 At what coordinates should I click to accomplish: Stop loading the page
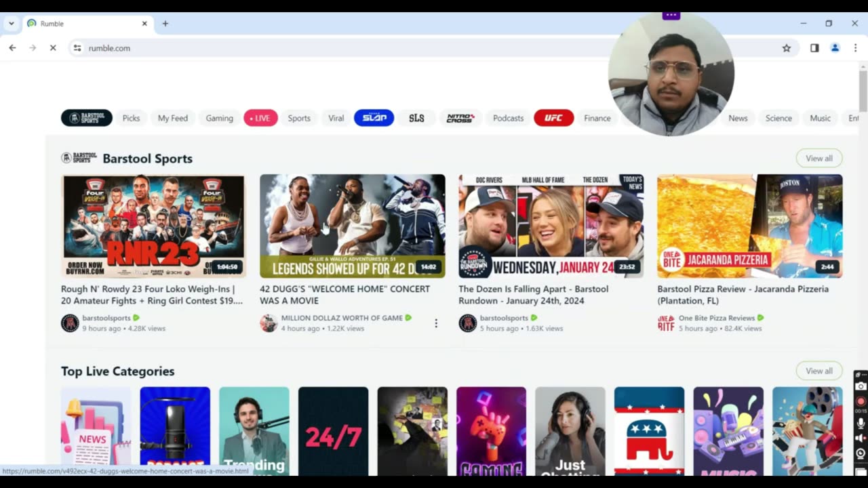point(53,48)
